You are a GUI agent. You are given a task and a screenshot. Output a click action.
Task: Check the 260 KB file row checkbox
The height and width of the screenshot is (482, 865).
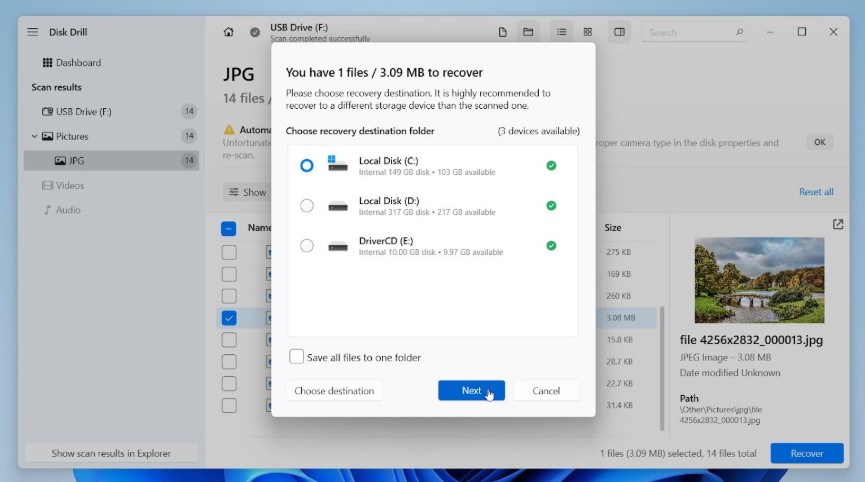click(229, 296)
